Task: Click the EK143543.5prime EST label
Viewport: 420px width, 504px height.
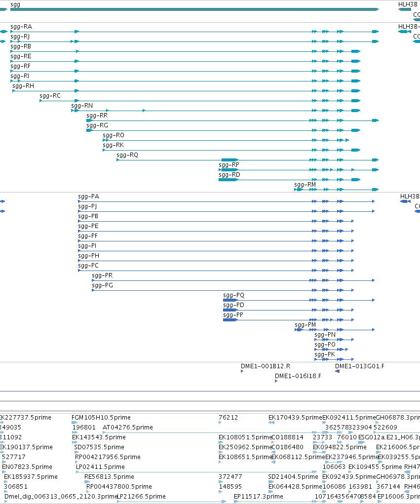Action: point(99,437)
